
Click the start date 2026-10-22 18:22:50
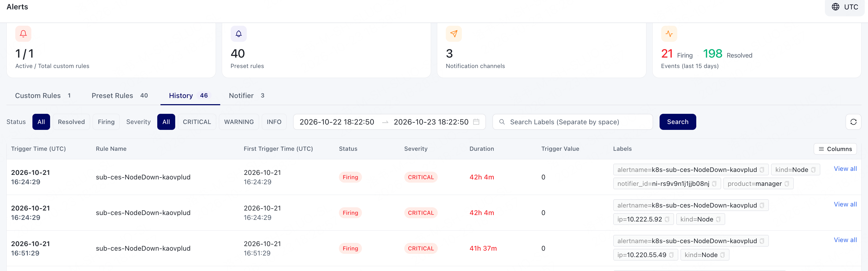click(x=337, y=122)
